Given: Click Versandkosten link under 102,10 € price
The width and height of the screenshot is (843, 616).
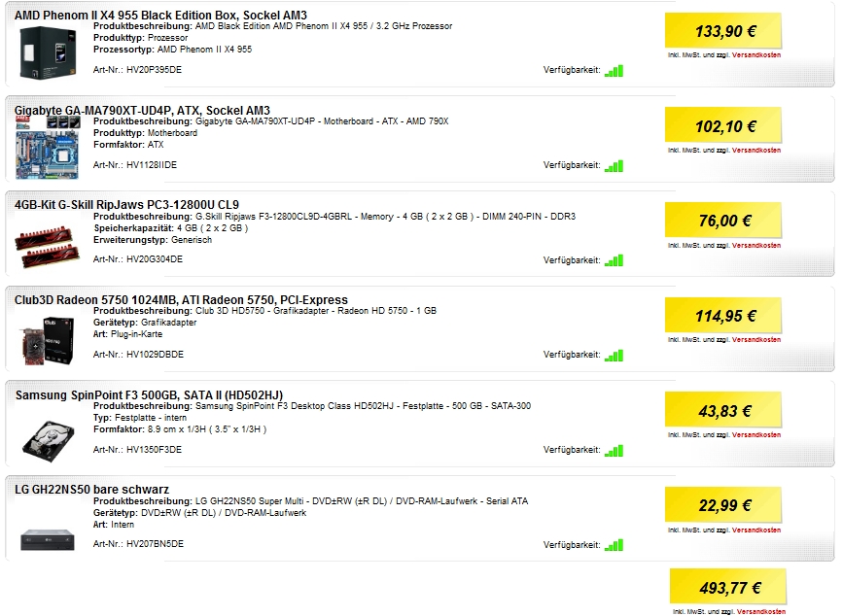Looking at the screenshot, I should coord(755,151).
